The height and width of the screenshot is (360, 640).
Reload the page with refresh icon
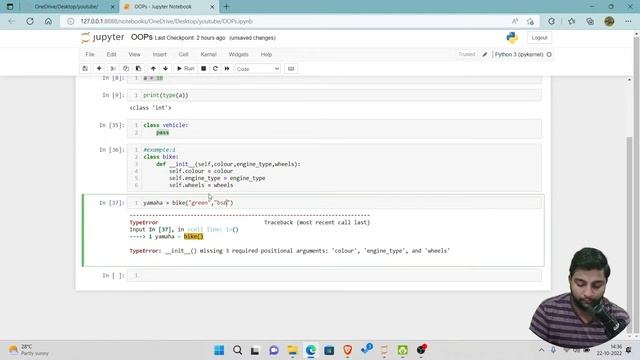pyautogui.click(x=30, y=21)
